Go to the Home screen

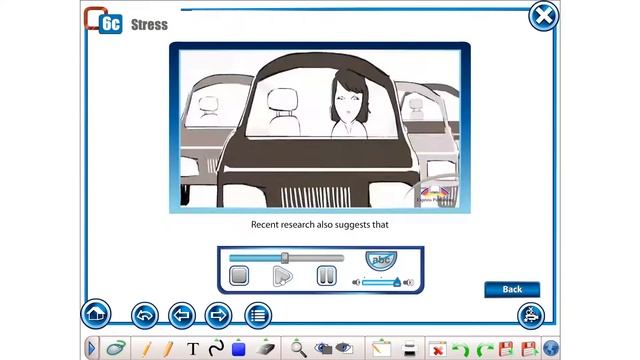(x=96, y=314)
